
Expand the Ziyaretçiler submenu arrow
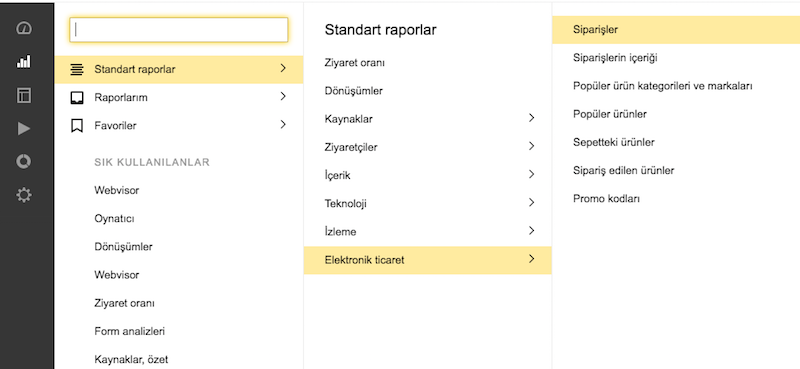(x=532, y=146)
